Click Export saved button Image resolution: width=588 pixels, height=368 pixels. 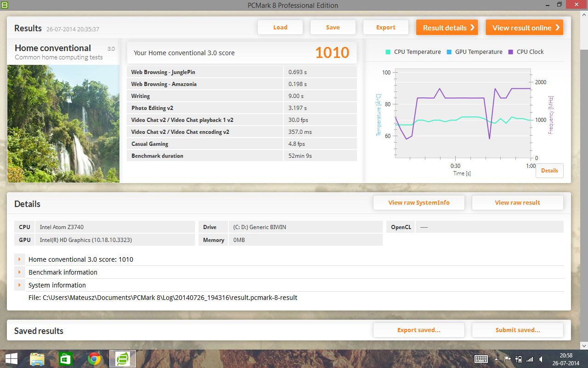click(x=419, y=330)
